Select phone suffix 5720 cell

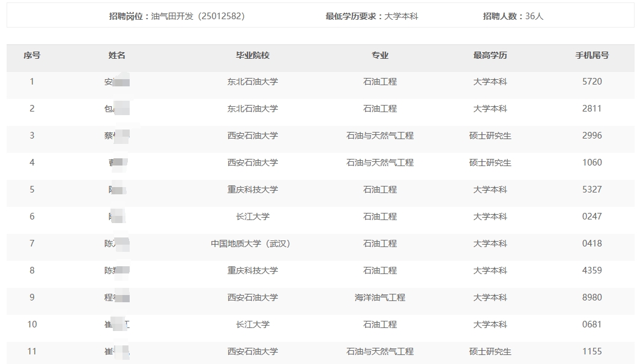591,82
